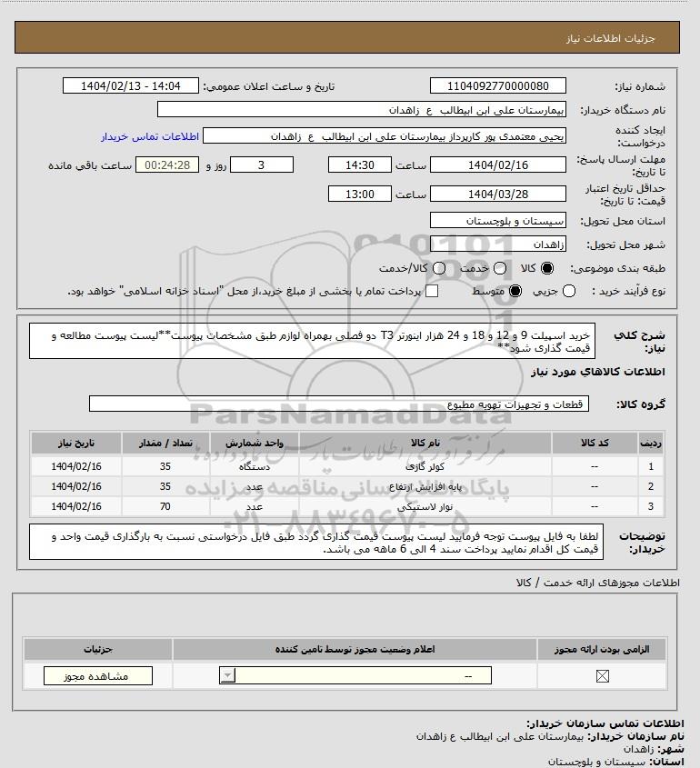The height and width of the screenshot is (768, 700).
Task: Click the quantity 70 cell
Action: [165, 507]
